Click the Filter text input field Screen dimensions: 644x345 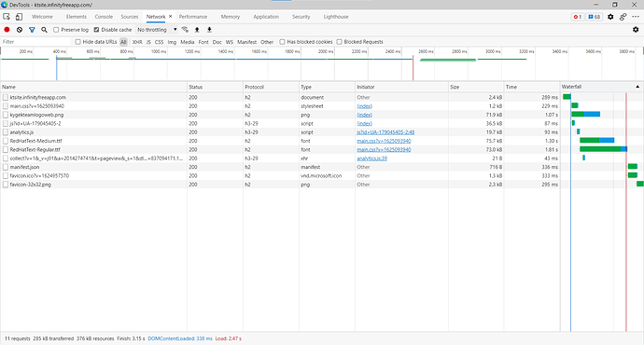36,42
